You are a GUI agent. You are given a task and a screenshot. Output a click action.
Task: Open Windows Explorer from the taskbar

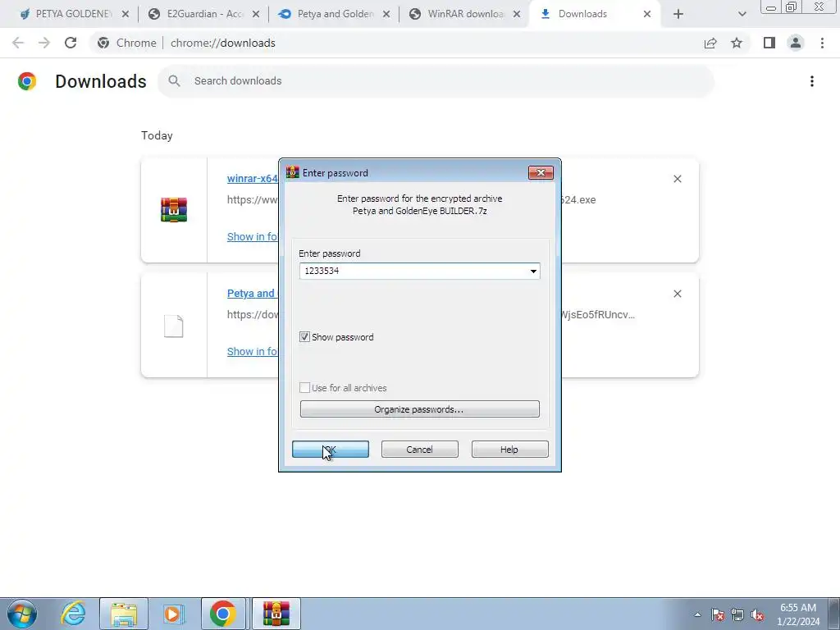pos(124,614)
